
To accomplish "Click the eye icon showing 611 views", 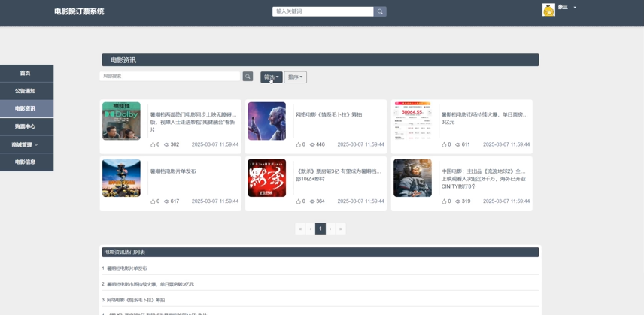I will coord(457,145).
